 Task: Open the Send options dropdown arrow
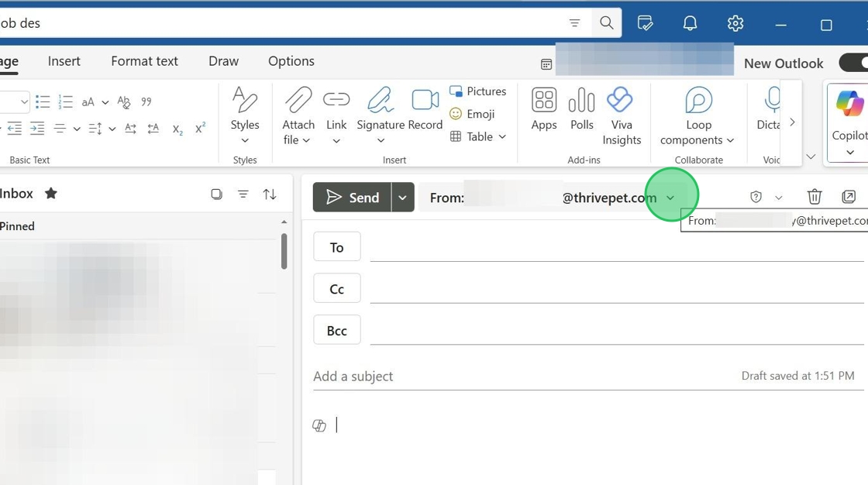(402, 198)
